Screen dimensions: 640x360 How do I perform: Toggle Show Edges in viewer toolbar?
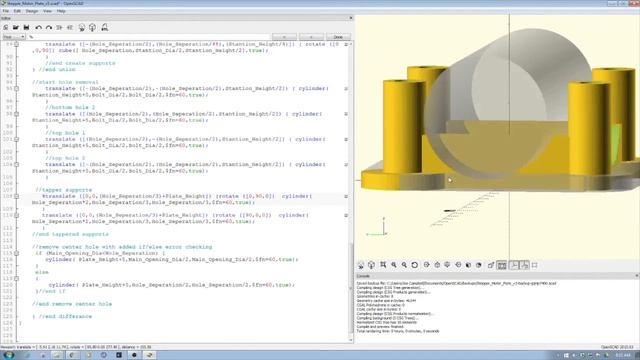pyautogui.click(x=535, y=265)
